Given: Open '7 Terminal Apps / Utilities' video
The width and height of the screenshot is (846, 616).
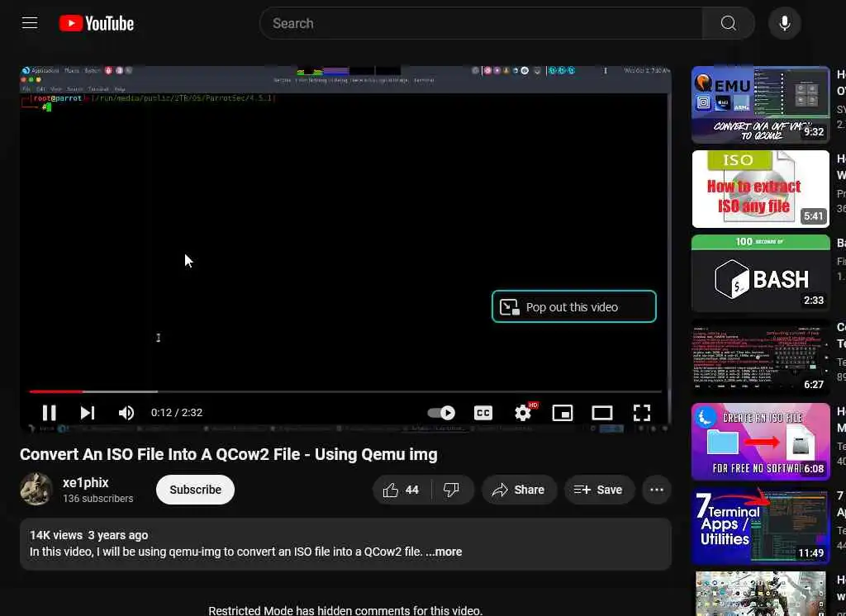Looking at the screenshot, I should click(760, 525).
